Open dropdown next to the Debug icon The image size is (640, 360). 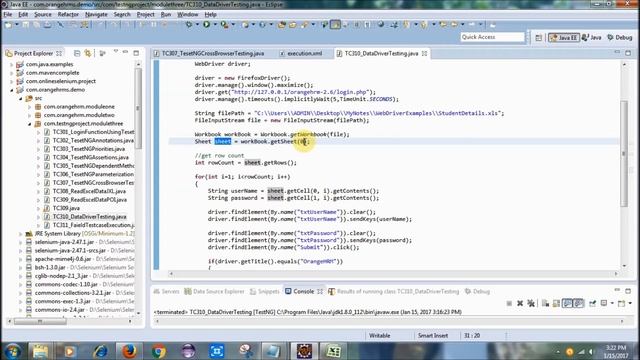(x=197, y=25)
